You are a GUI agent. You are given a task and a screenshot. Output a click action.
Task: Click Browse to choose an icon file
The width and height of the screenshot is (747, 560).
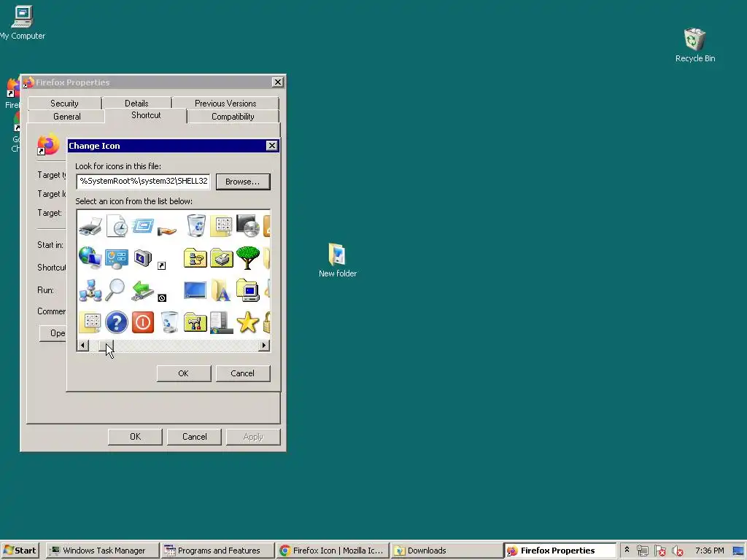[x=243, y=182]
